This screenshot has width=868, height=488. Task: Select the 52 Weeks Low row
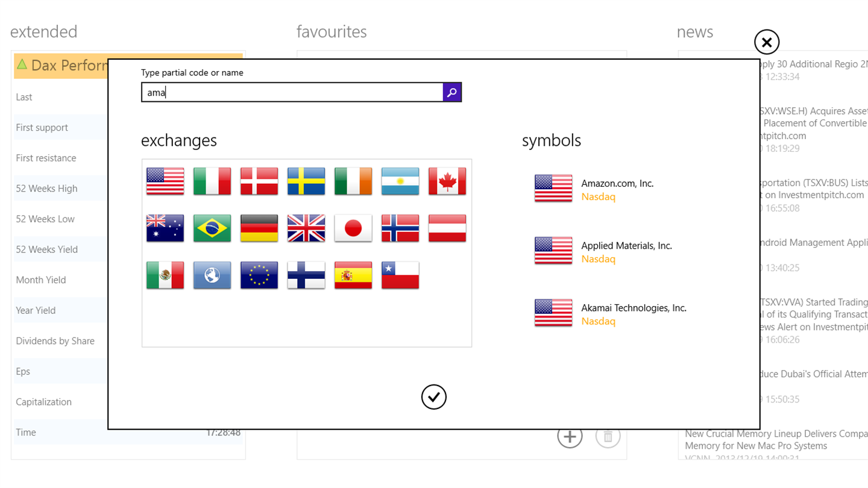(x=61, y=219)
